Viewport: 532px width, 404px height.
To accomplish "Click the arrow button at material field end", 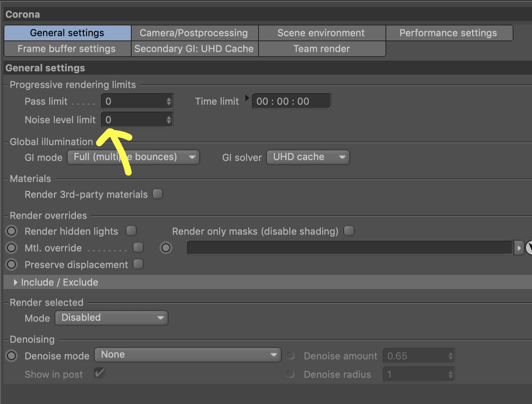I will tap(519, 248).
